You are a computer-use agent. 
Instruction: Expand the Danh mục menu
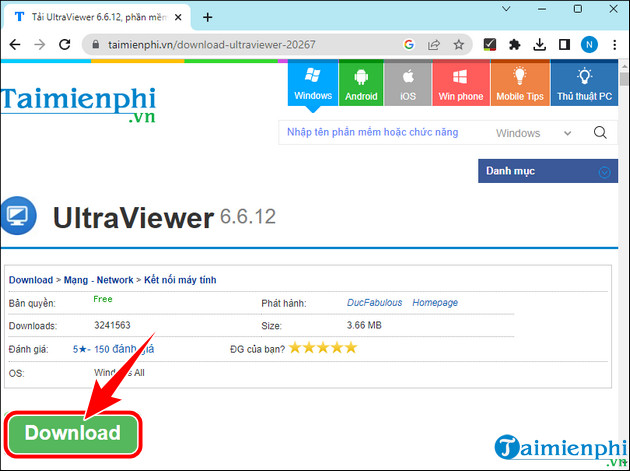click(548, 171)
